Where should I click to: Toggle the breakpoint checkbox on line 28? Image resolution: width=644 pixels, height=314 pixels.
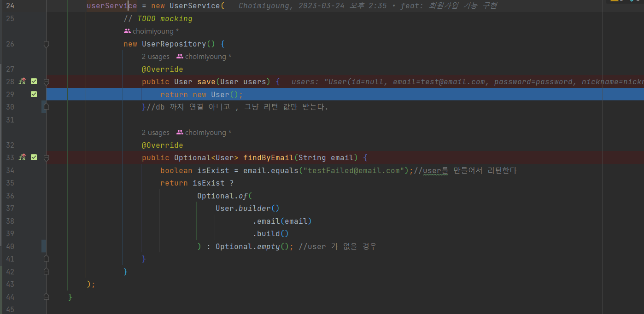coord(34,81)
